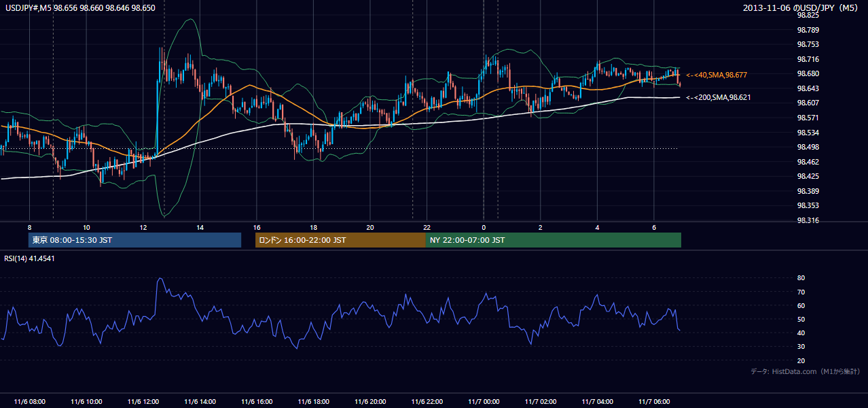
Task: Click RSI scale value 60
Action: tap(801, 305)
